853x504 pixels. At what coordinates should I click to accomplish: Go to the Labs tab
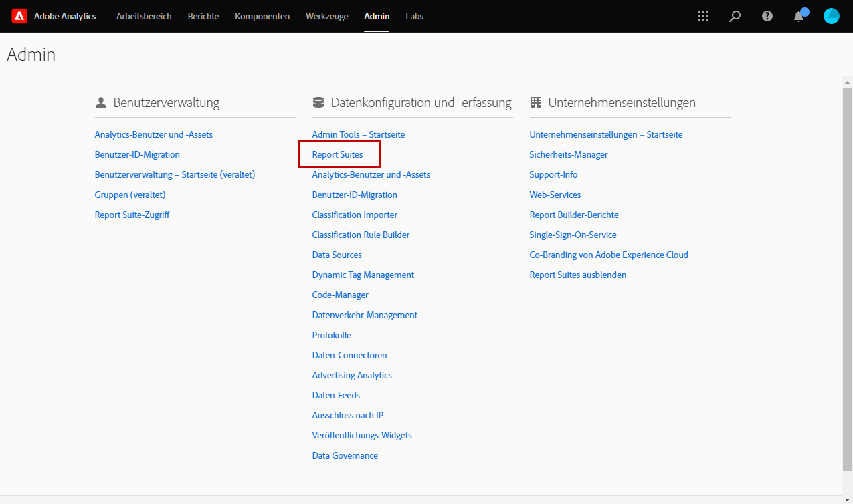(x=414, y=16)
